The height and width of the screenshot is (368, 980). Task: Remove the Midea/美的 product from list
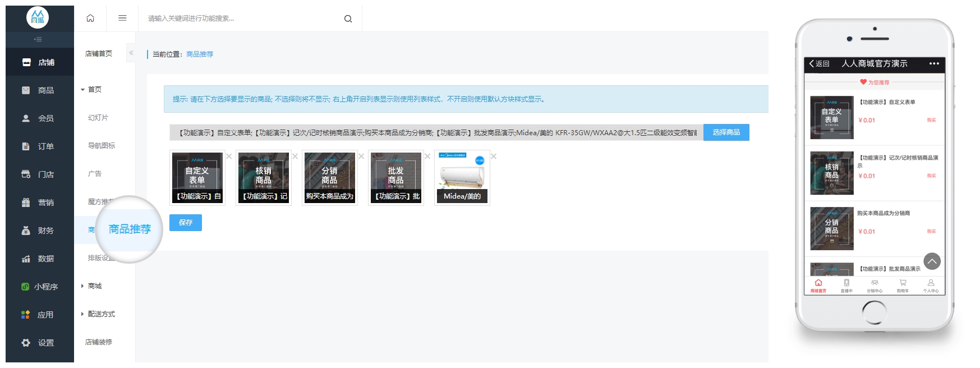tap(494, 157)
